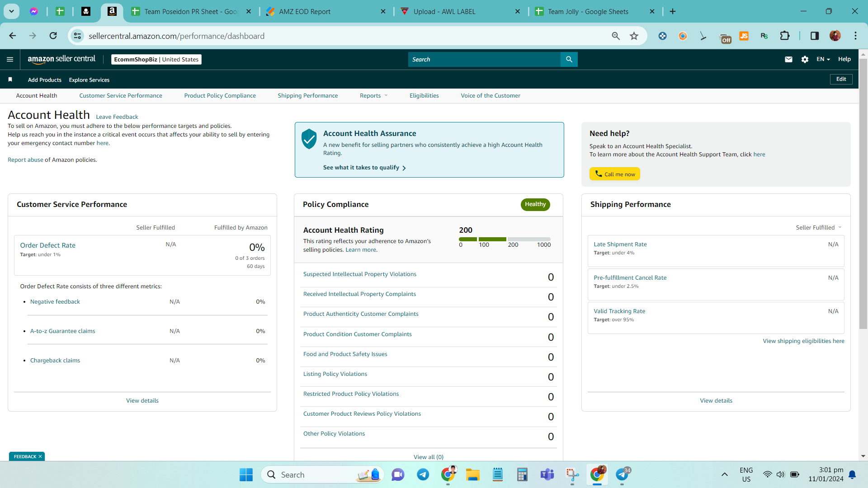Click the Windows taskbar Search box
868x488 pixels.
[322, 474]
